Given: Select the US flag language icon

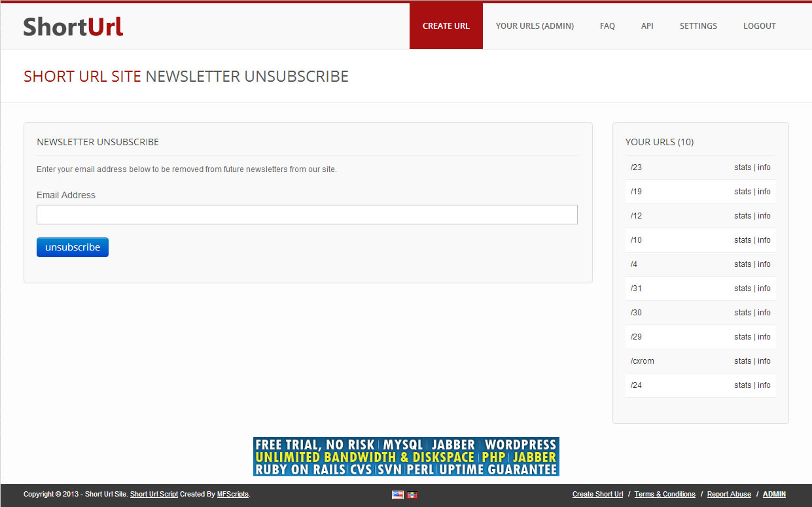Looking at the screenshot, I should click(x=397, y=495).
